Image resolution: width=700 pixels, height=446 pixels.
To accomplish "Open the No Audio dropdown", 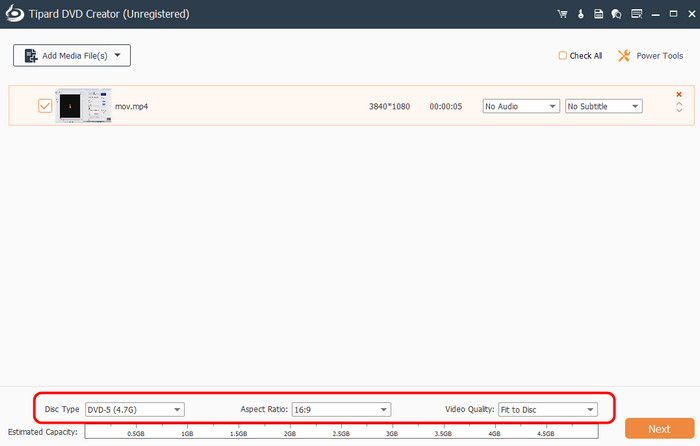I will tap(521, 106).
